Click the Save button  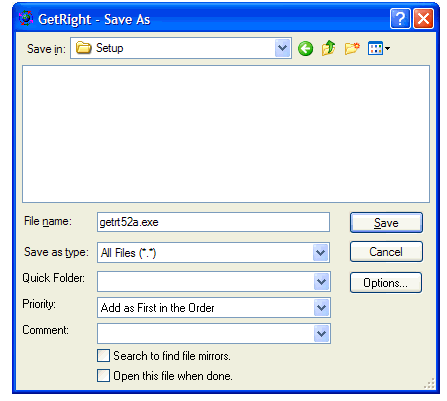point(386,223)
